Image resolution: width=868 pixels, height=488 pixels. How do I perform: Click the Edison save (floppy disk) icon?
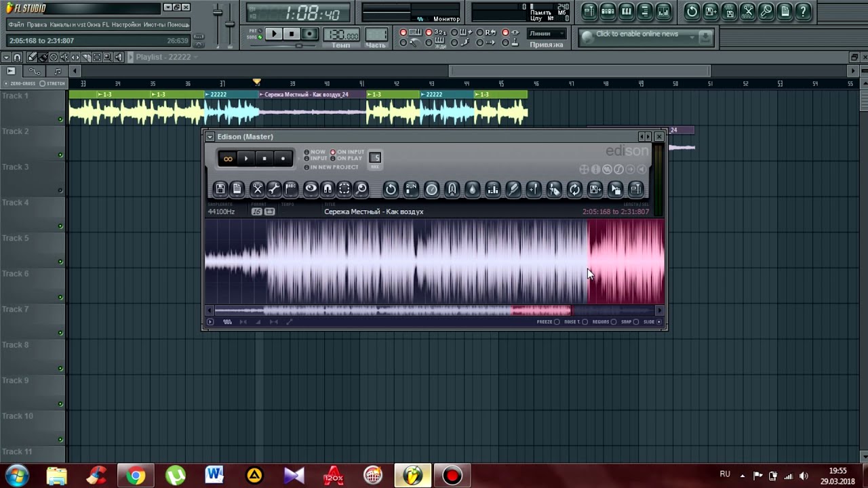pos(220,189)
